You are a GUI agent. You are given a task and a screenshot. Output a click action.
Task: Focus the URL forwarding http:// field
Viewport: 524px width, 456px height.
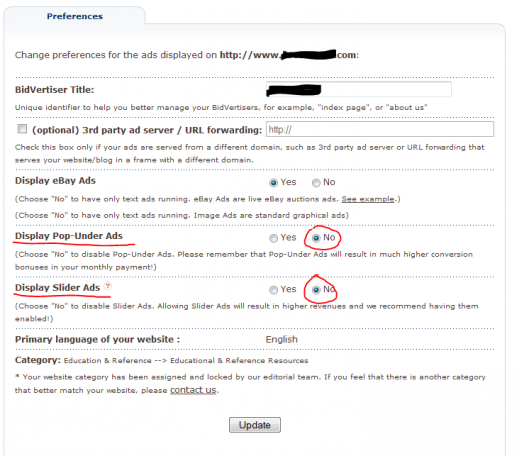pos(380,129)
